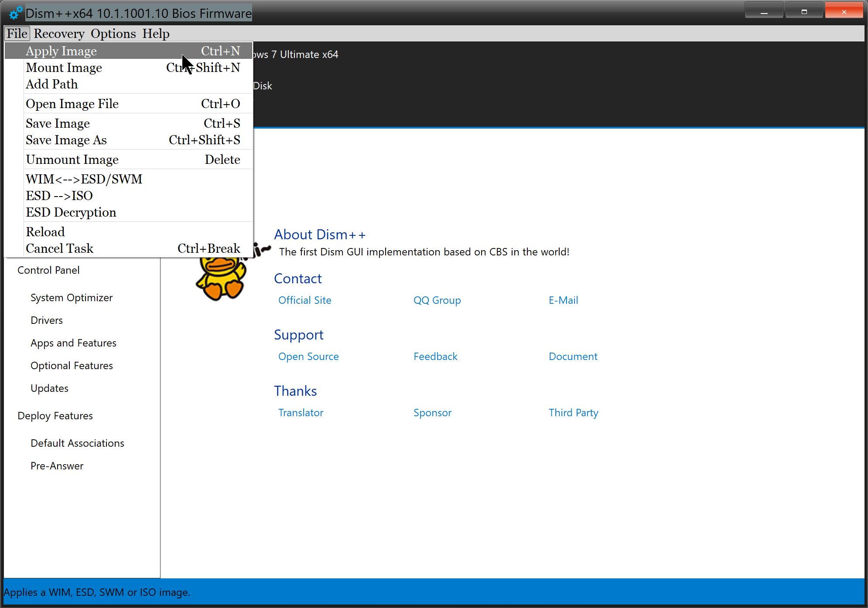Close the Dism++ window
This screenshot has height=608, width=868.
844,11
